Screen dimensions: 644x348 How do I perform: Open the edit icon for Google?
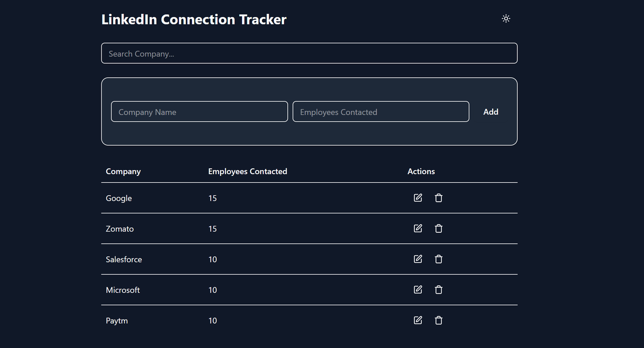click(x=418, y=198)
